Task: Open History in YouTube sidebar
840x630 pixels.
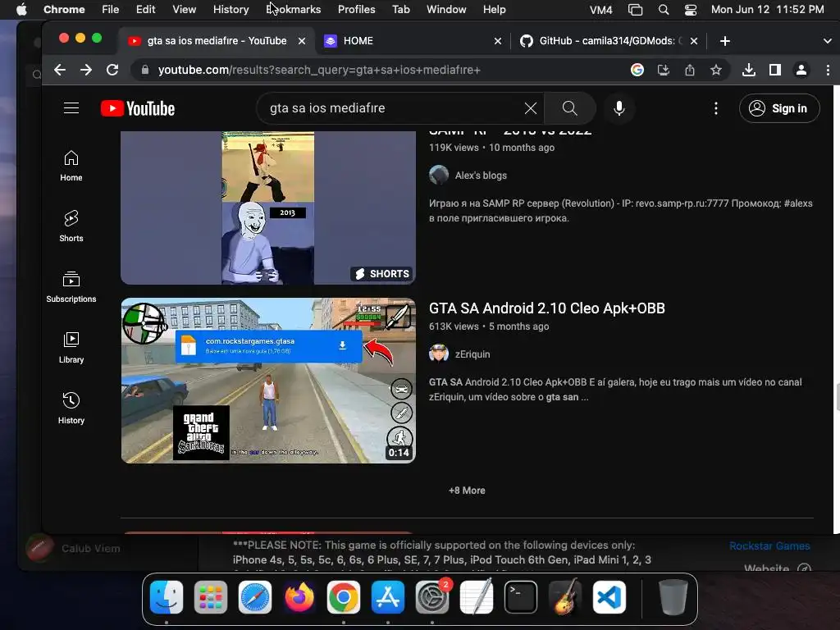Action: 71,409
